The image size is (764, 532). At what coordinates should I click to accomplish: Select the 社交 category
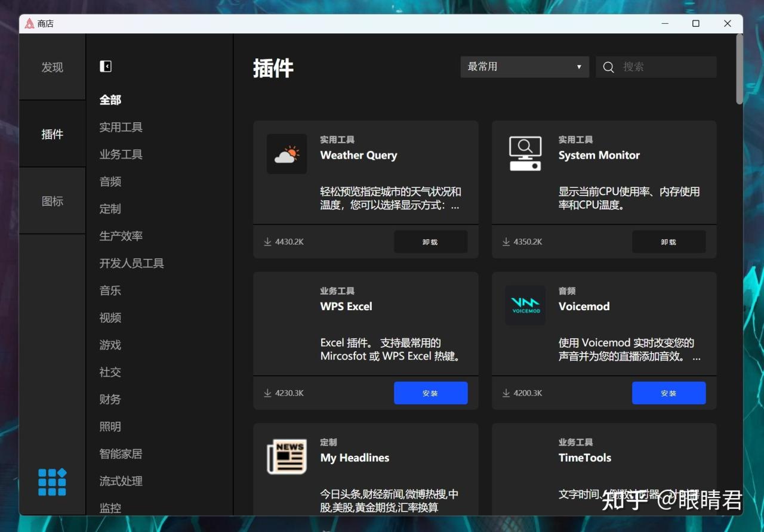click(110, 372)
